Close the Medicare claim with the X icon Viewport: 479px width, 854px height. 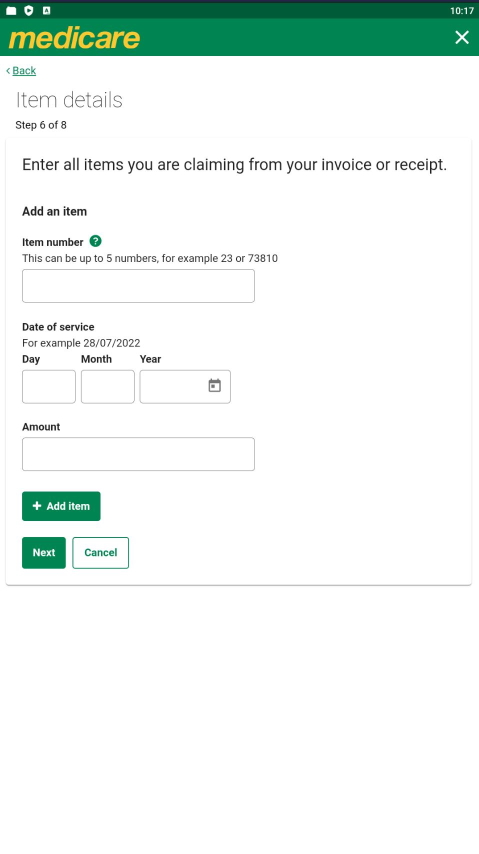pos(462,37)
